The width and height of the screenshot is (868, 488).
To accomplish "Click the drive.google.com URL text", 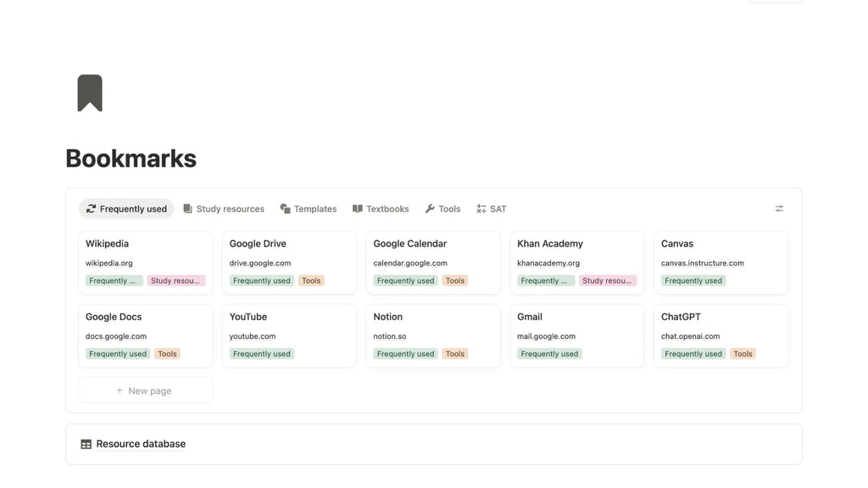I will pyautogui.click(x=259, y=263).
